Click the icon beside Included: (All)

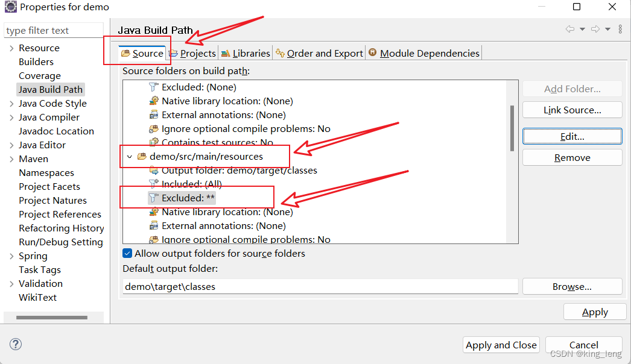(x=153, y=184)
